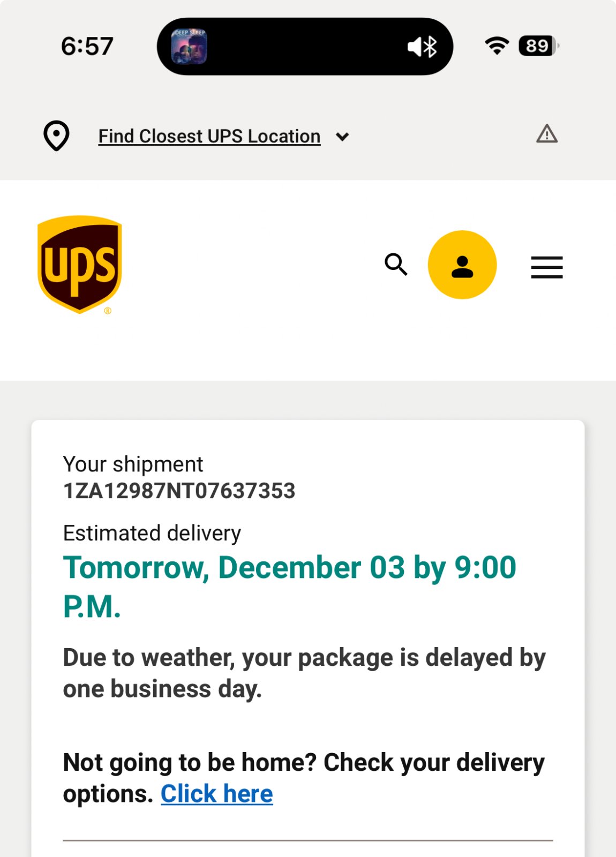616x857 pixels.
Task: Tap the tracking number 1ZA12987NT07637353
Action: coord(179,491)
